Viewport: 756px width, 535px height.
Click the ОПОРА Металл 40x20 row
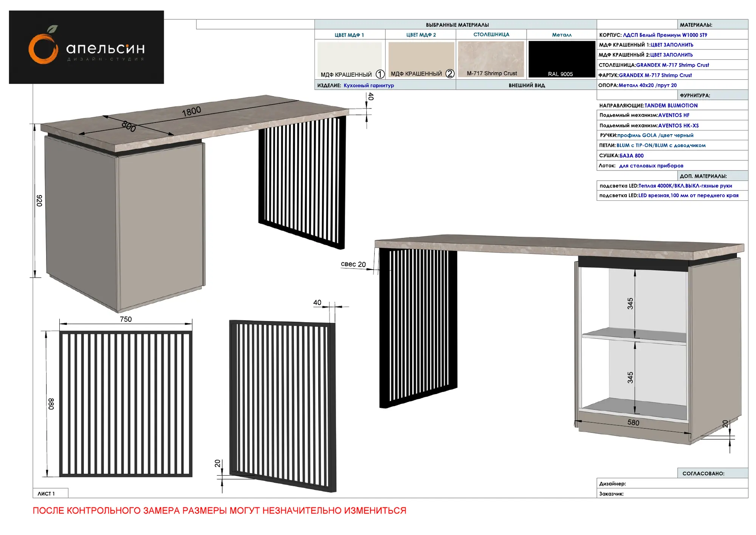(672, 85)
